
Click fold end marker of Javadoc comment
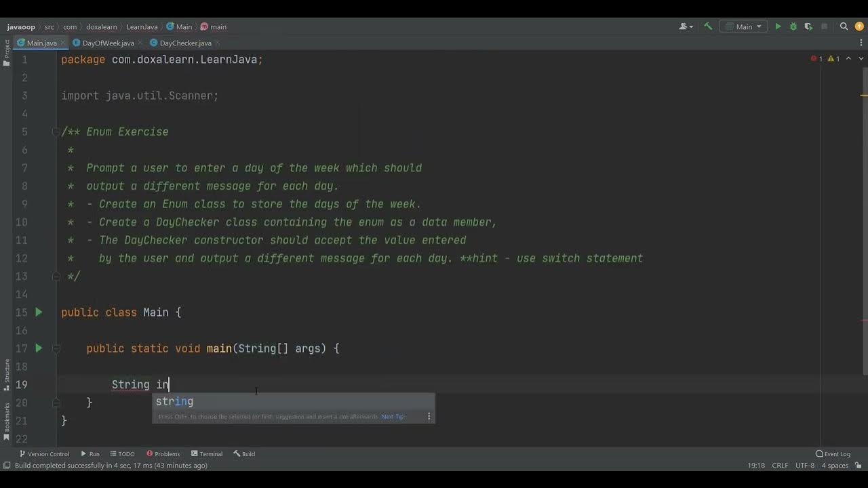56,276
